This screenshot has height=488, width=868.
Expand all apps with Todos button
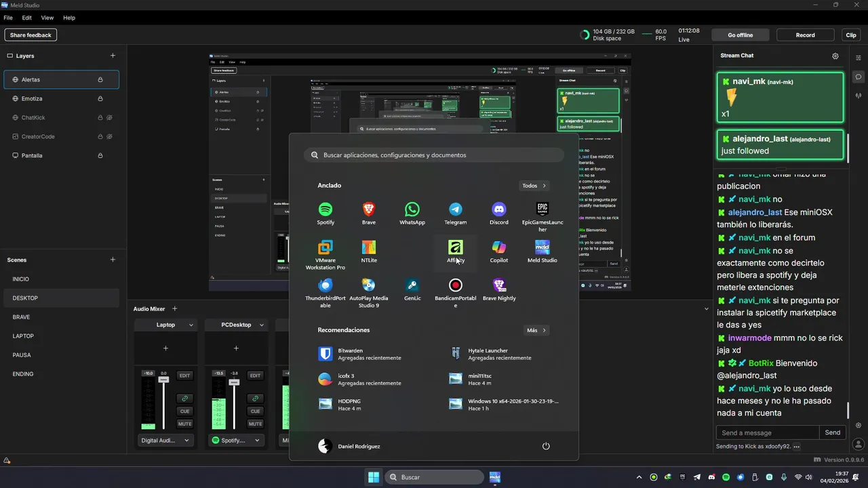click(x=534, y=186)
